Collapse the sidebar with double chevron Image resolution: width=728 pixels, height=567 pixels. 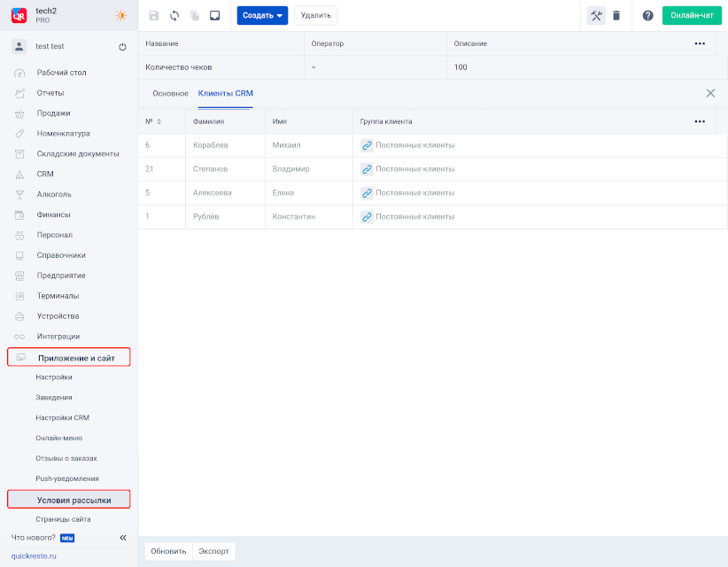point(123,538)
